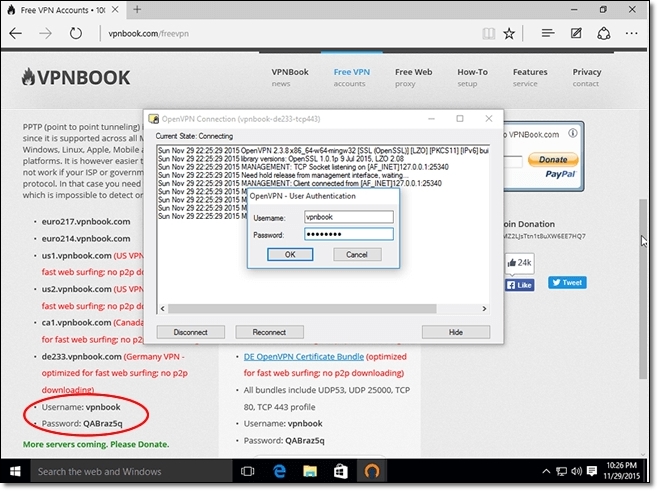
Task: Click the log's horizontal scrollbar thumb
Action: (x=302, y=308)
